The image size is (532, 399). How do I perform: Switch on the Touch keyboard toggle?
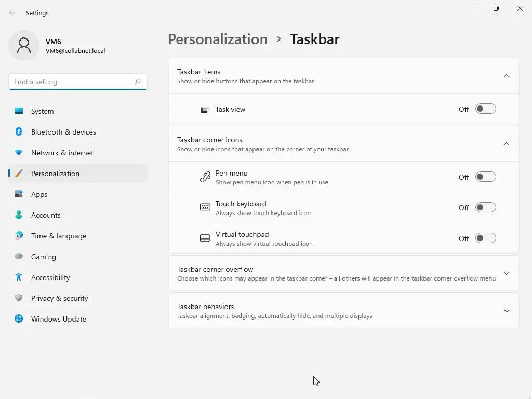[485, 208]
